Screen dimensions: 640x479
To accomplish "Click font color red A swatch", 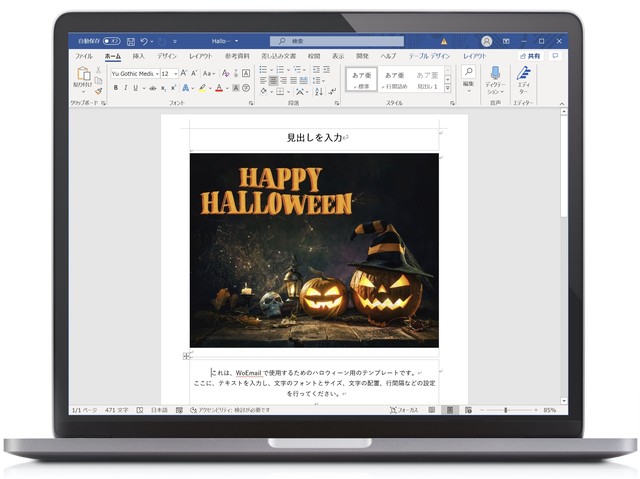I will pyautogui.click(x=219, y=88).
